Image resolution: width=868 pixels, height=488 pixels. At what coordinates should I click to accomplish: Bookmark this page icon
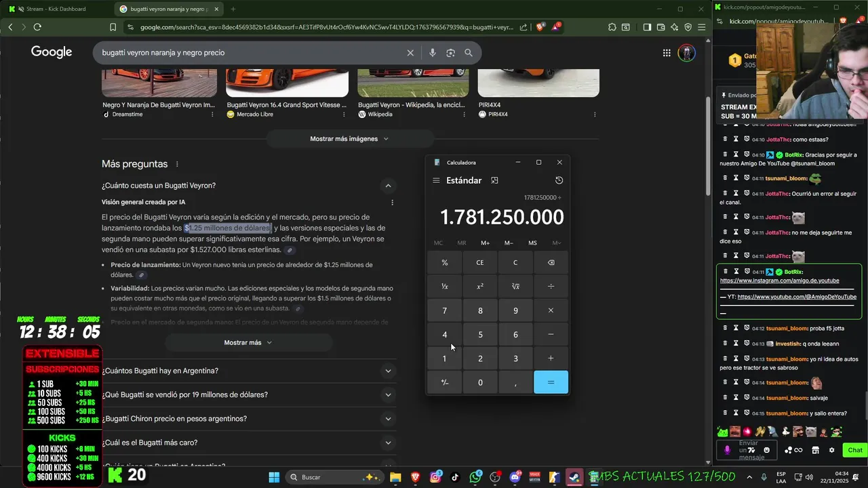pyautogui.click(x=113, y=27)
